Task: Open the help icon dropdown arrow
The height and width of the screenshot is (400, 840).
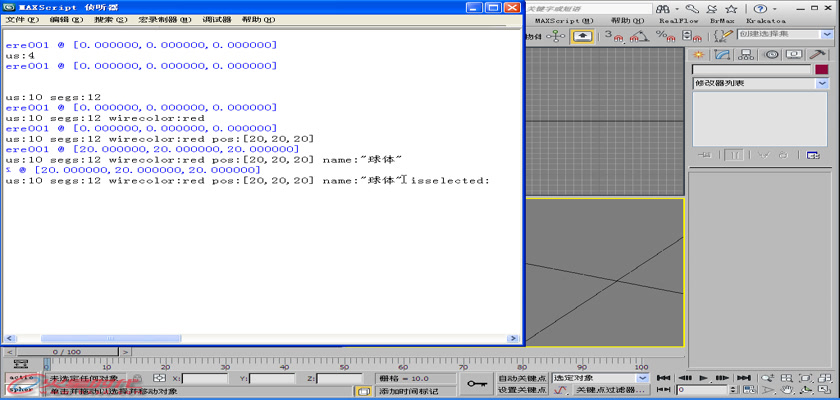Action: (x=774, y=9)
